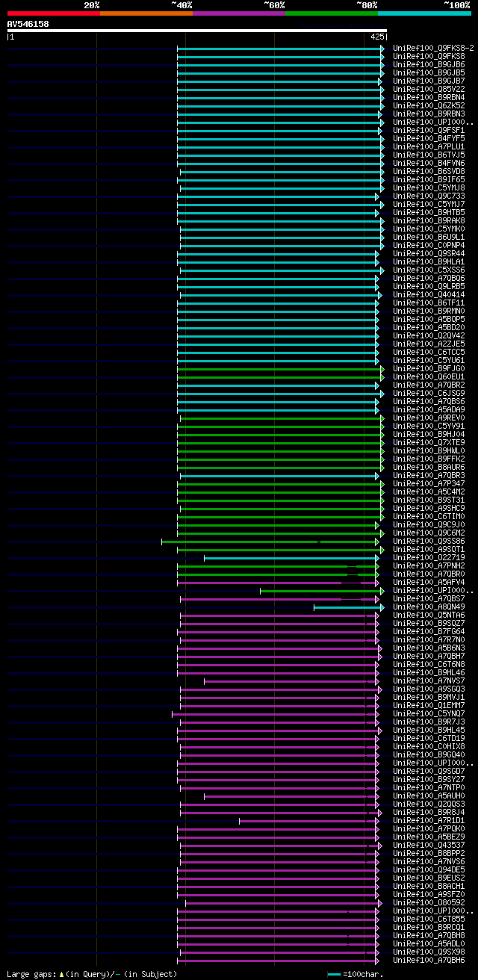Select hit label UniRef100_C6JSG9
478x980 pixels.
(x=429, y=393)
